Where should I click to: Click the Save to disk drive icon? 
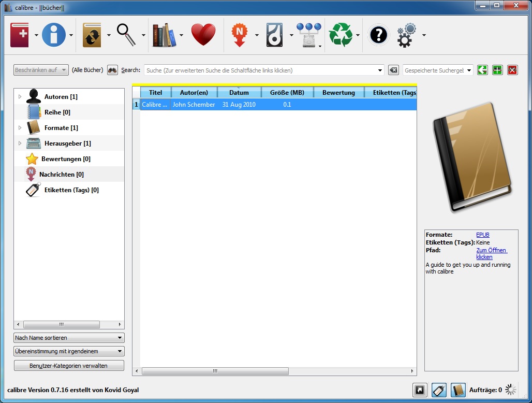[274, 35]
